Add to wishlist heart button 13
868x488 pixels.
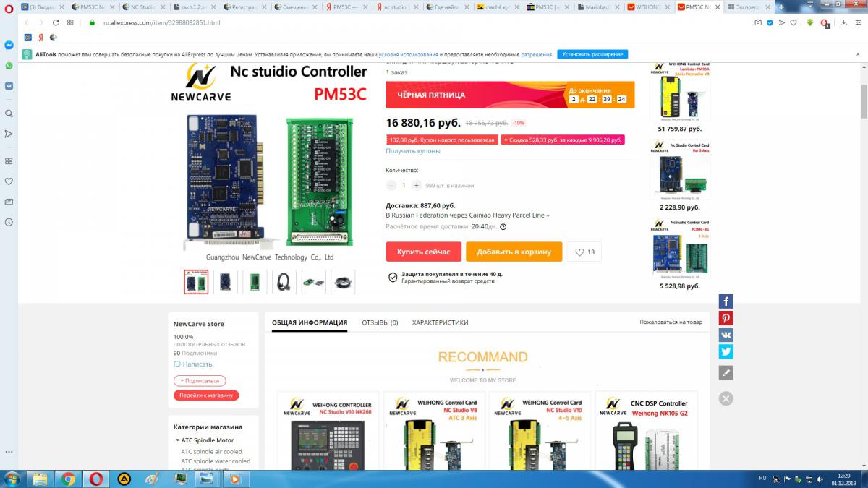[584, 252]
